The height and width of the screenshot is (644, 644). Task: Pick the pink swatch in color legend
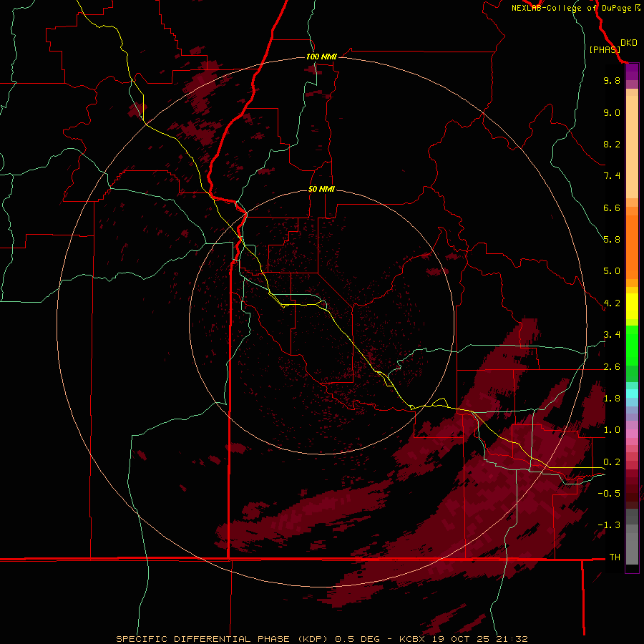[x=632, y=434]
